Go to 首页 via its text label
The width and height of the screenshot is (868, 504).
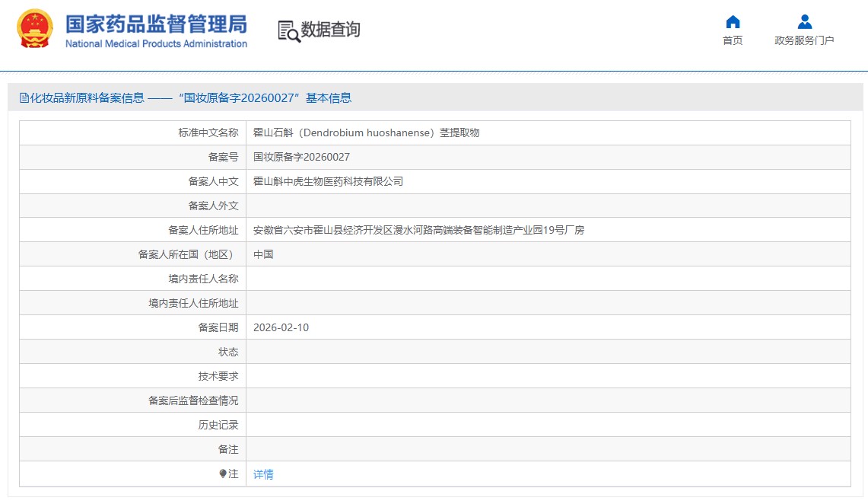pos(733,41)
